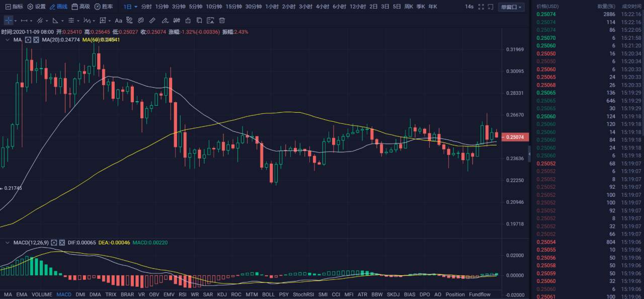Select the crosshair cursor drawing tool
Viewport: 644px width, 299px height.
pyautogui.click(x=9, y=21)
